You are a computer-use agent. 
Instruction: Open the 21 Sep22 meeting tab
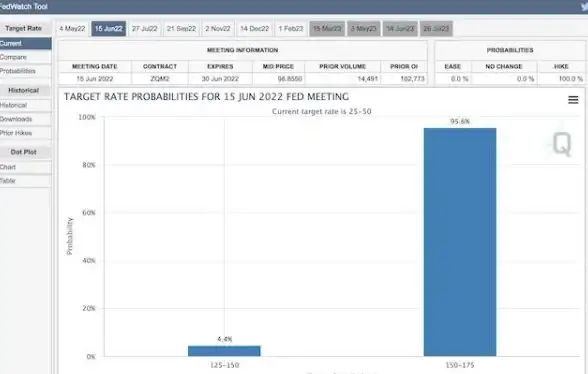(181, 29)
